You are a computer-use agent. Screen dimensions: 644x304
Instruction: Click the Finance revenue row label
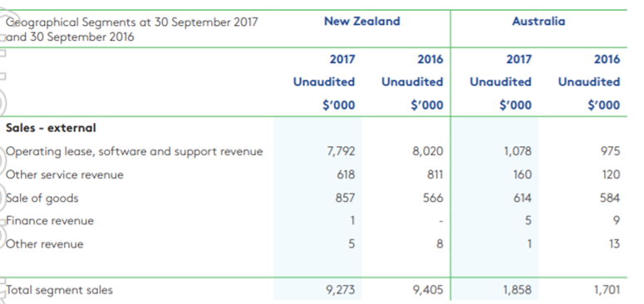coord(50,221)
